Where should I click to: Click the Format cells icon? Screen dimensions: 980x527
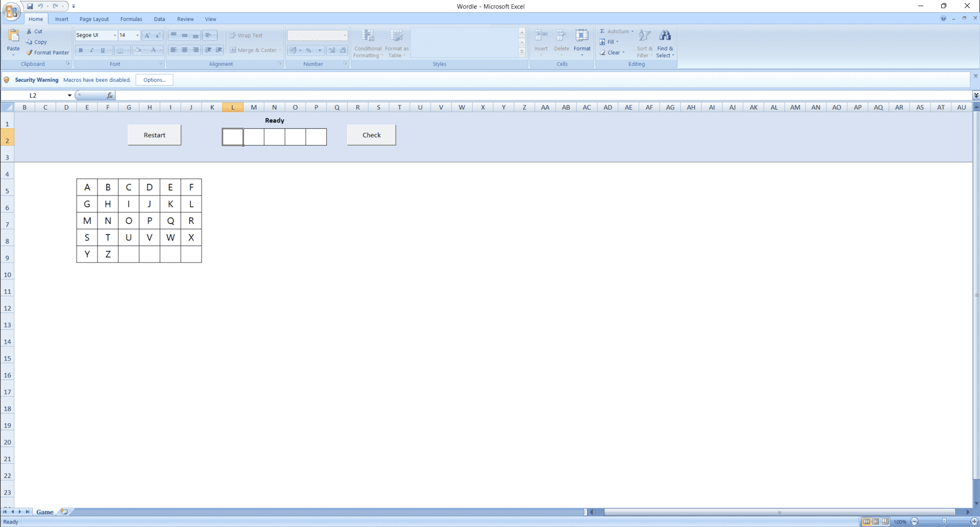pos(581,36)
